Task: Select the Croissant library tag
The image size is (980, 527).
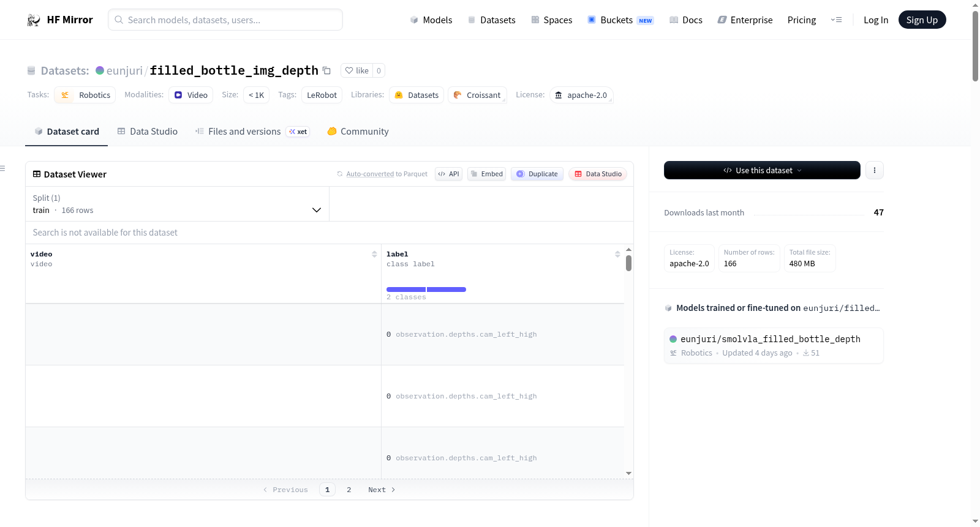Action: point(477,95)
